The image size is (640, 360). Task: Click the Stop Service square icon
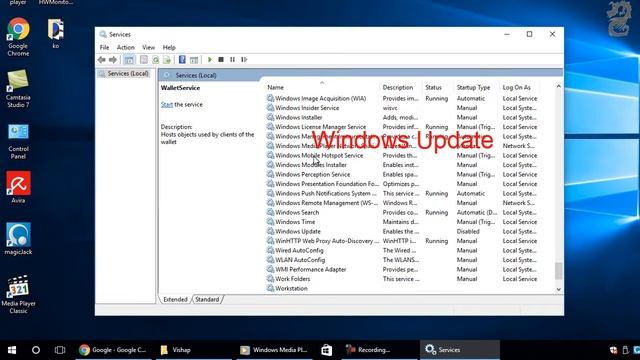click(x=221, y=60)
